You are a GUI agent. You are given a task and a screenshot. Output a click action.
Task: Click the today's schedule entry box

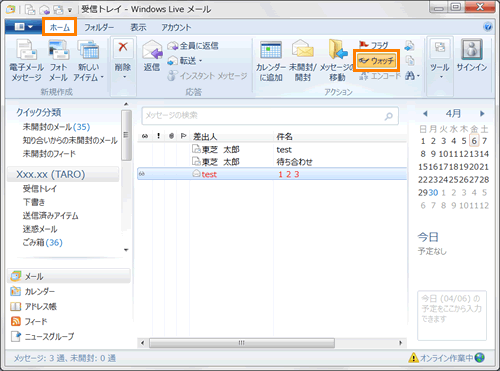coord(452,315)
